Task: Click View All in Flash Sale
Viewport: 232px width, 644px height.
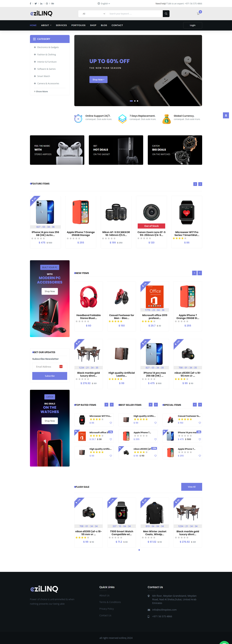Action: pos(192,487)
